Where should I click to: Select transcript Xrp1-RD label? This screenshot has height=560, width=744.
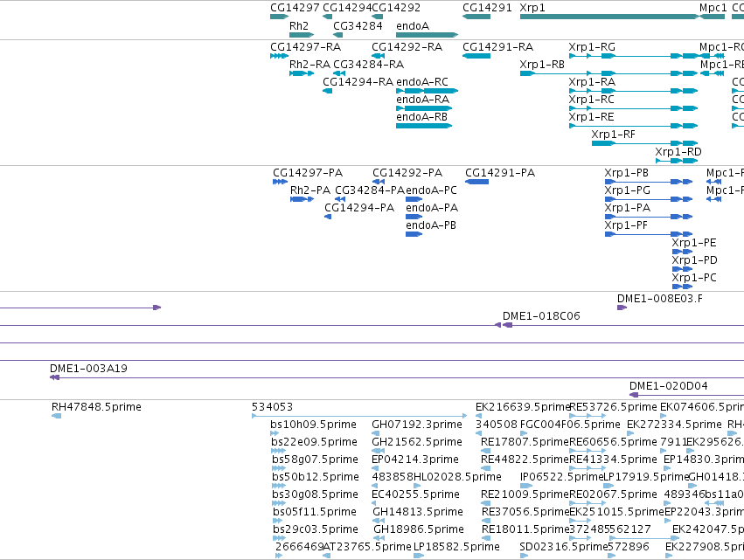pyautogui.click(x=678, y=152)
